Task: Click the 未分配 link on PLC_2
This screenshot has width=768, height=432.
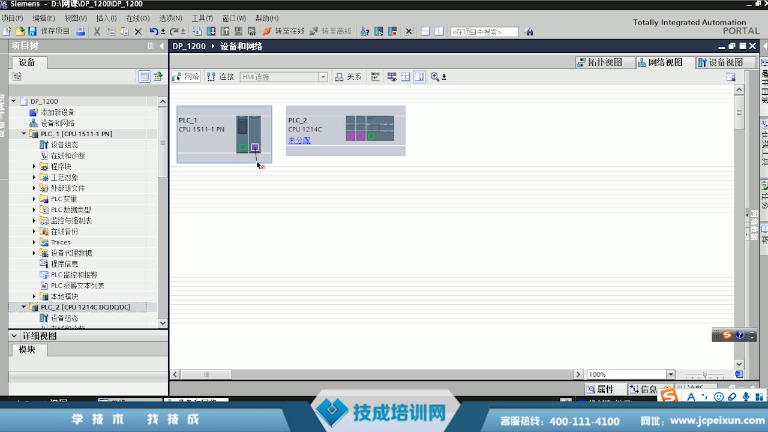Action: pos(299,140)
